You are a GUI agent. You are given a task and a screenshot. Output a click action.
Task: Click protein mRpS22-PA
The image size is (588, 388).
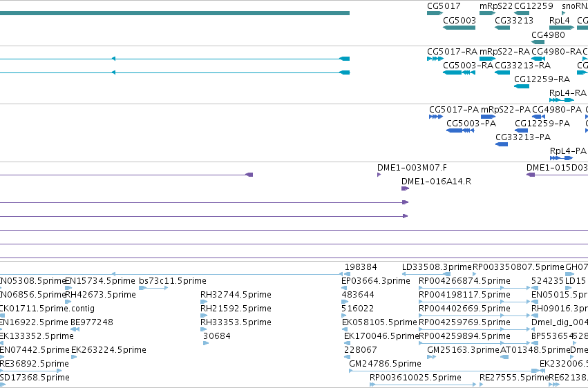[x=505, y=110]
